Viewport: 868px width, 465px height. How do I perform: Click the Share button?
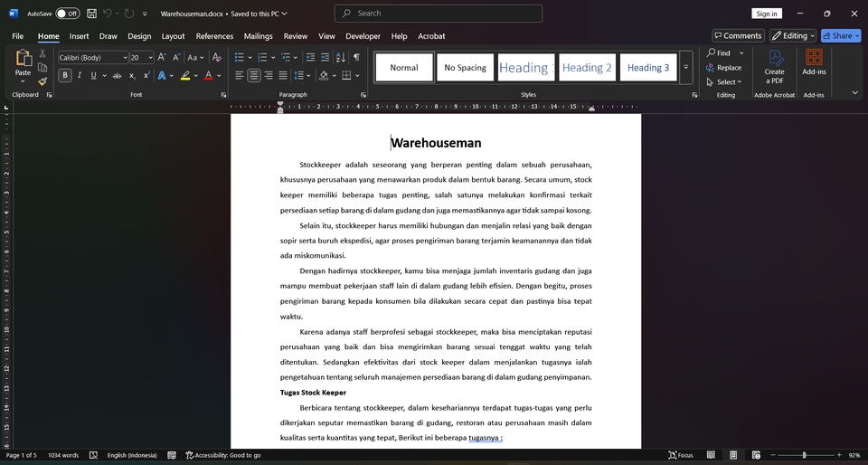841,35
